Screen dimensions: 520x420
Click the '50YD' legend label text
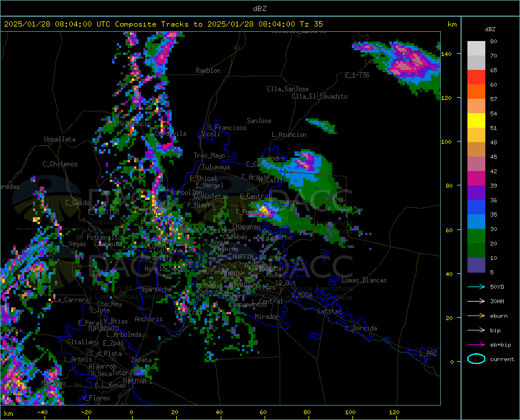click(x=497, y=287)
